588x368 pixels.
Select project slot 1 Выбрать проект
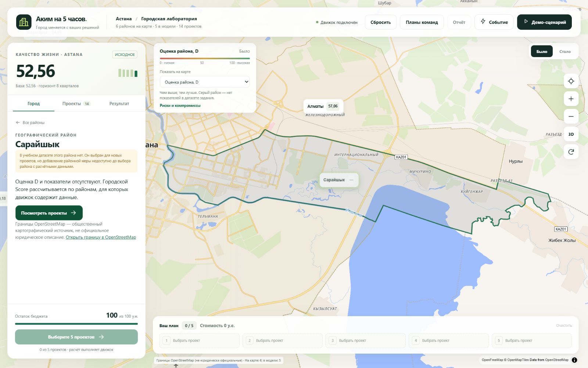[x=200, y=340]
